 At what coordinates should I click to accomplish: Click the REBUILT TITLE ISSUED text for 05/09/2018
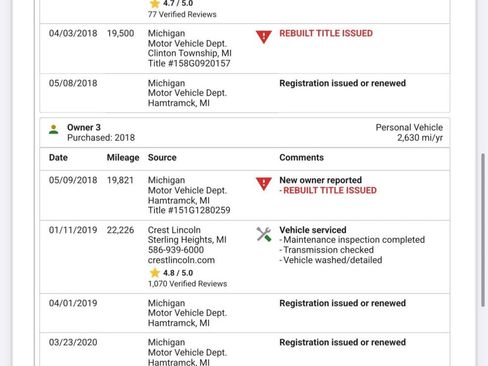tap(330, 190)
